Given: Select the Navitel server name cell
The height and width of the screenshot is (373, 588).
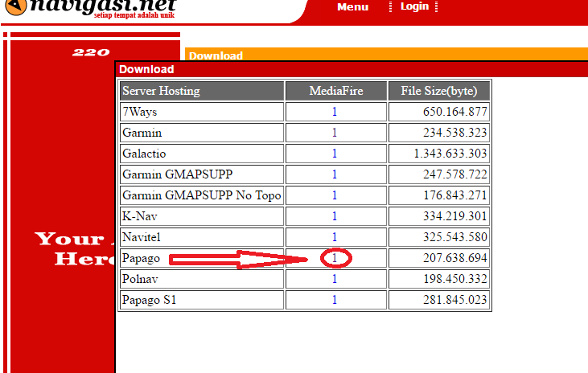Looking at the screenshot, I should 202,237.
